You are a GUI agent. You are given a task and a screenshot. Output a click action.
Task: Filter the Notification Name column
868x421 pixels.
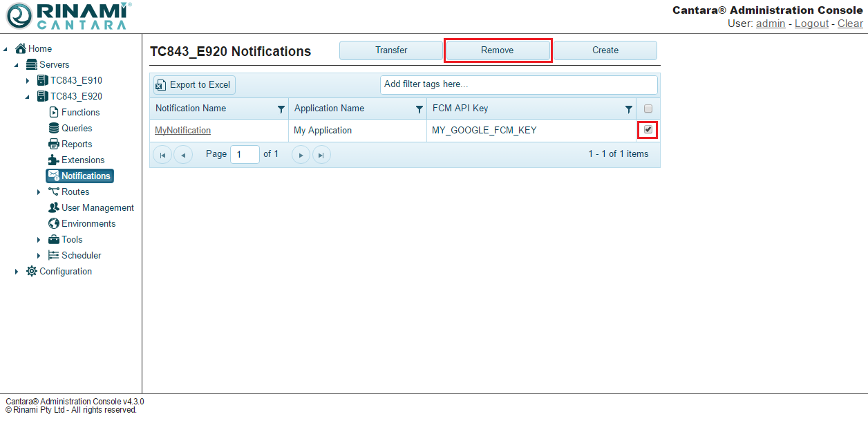(281, 109)
